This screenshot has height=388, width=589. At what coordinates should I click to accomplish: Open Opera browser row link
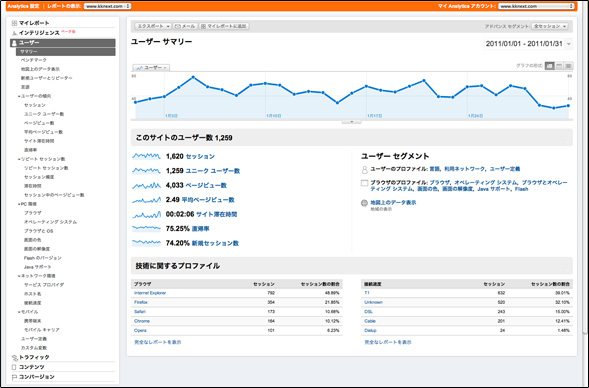tap(140, 331)
